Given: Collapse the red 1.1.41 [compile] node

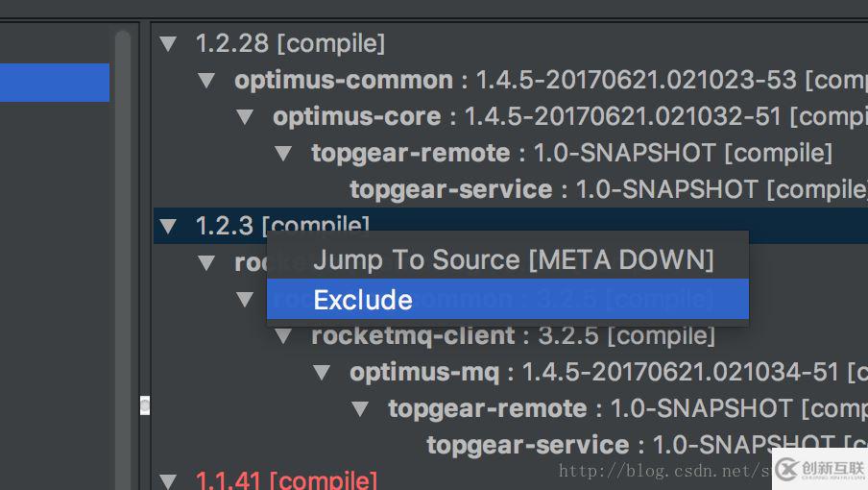Looking at the screenshot, I should (x=168, y=480).
